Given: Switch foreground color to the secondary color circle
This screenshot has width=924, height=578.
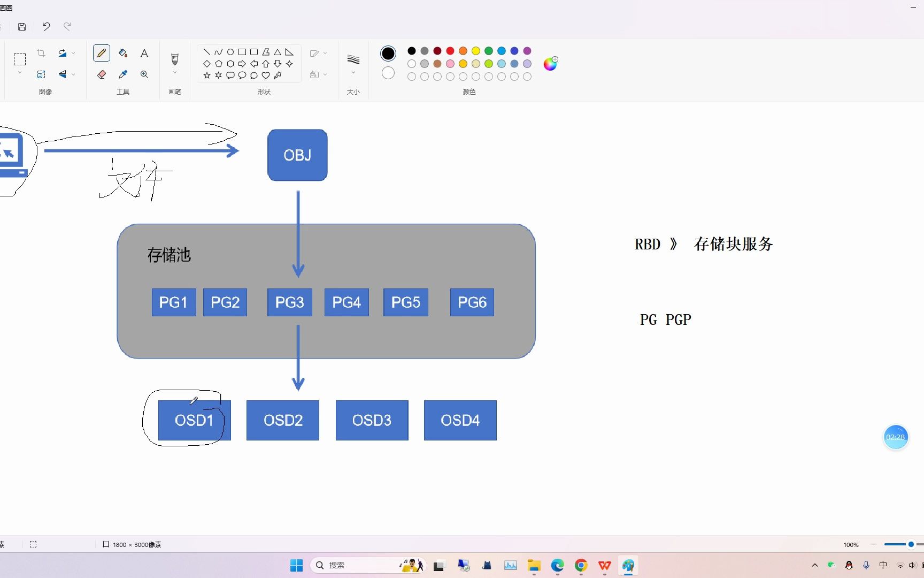Looking at the screenshot, I should [388, 73].
